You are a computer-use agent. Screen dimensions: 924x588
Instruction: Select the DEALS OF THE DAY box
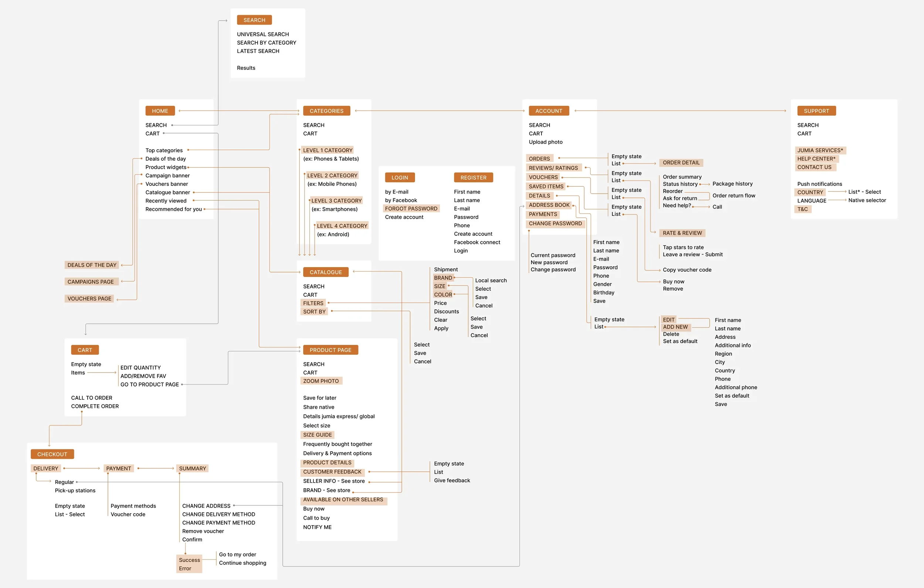92,265
